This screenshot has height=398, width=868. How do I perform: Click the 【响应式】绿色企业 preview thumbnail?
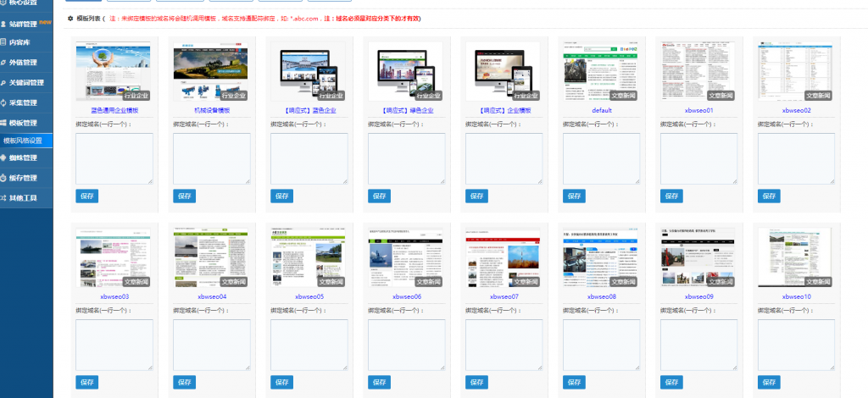coord(406,71)
